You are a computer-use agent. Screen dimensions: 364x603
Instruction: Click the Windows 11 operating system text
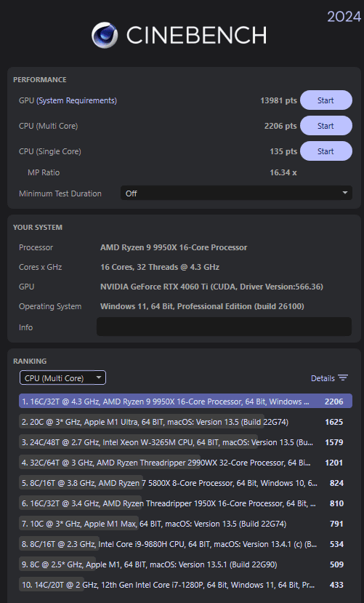[x=202, y=306]
